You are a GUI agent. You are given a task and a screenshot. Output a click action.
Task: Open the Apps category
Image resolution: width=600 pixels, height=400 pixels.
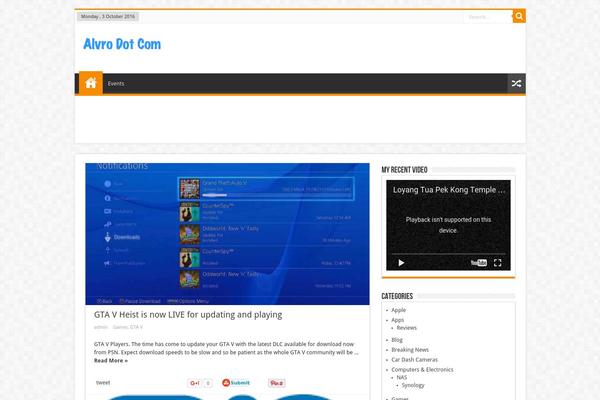[398, 320]
